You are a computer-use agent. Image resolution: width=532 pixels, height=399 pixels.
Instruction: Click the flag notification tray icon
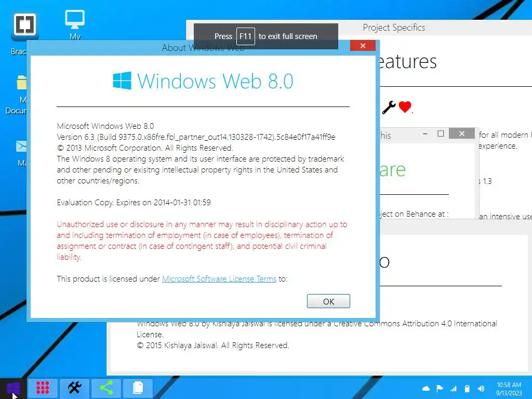coord(440,389)
